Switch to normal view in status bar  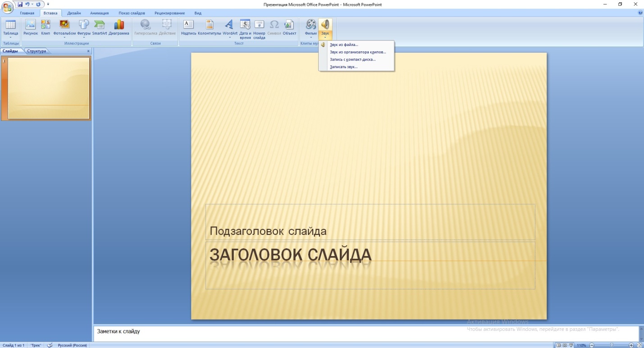(x=559, y=345)
